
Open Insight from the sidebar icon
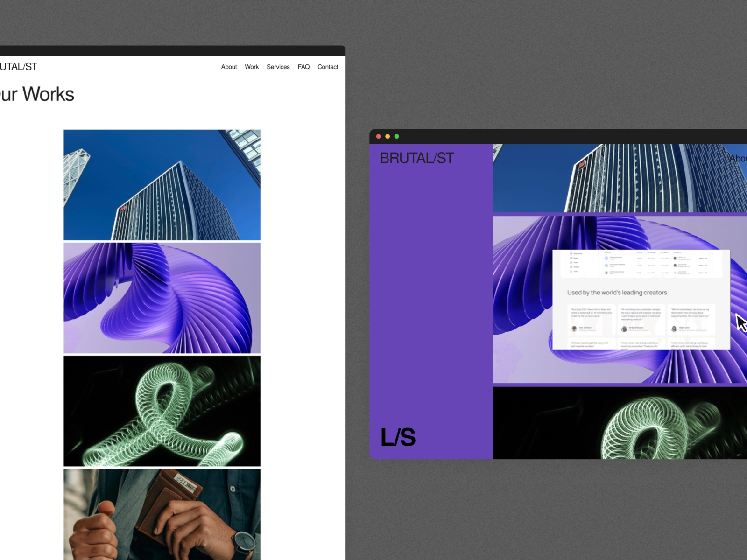point(571,267)
